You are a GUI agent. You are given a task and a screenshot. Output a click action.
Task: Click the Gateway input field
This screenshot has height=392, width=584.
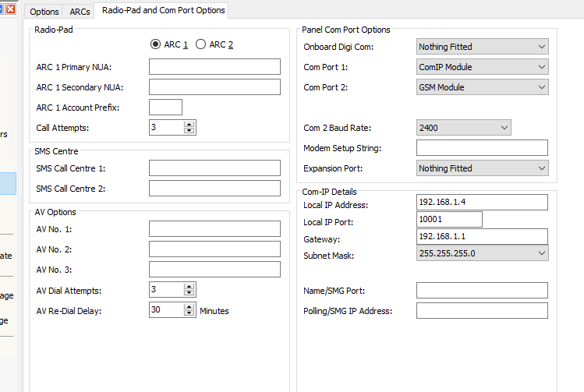[x=482, y=236]
